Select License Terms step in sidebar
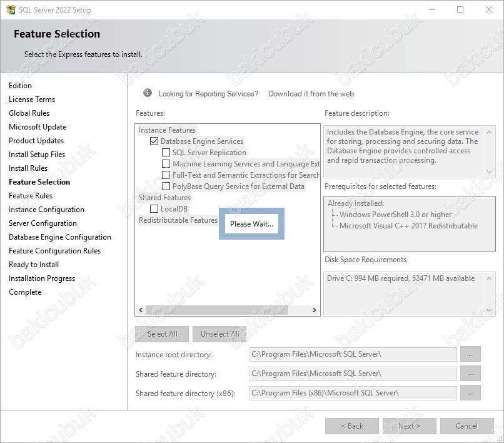504x443 pixels. tap(32, 99)
